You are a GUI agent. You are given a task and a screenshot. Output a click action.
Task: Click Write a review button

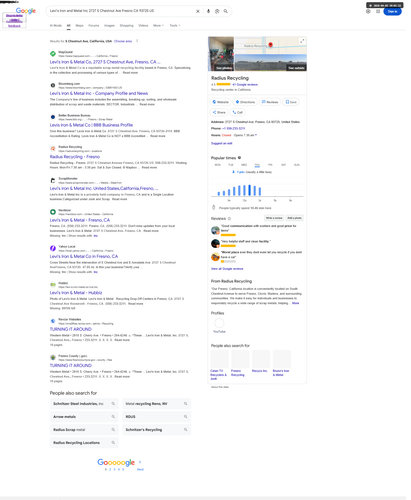pos(274,218)
